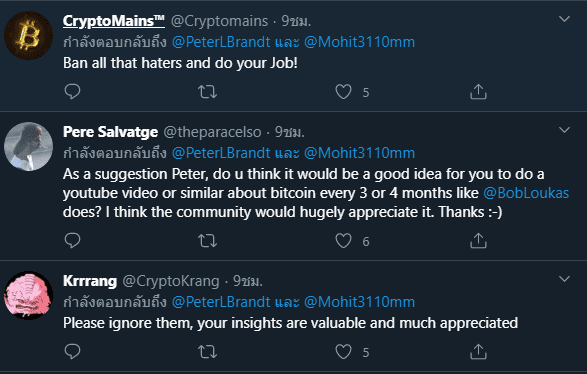The width and height of the screenshot is (587, 374).
Task: Reply to Pere Salvatge's tweet
Action: [x=72, y=240]
